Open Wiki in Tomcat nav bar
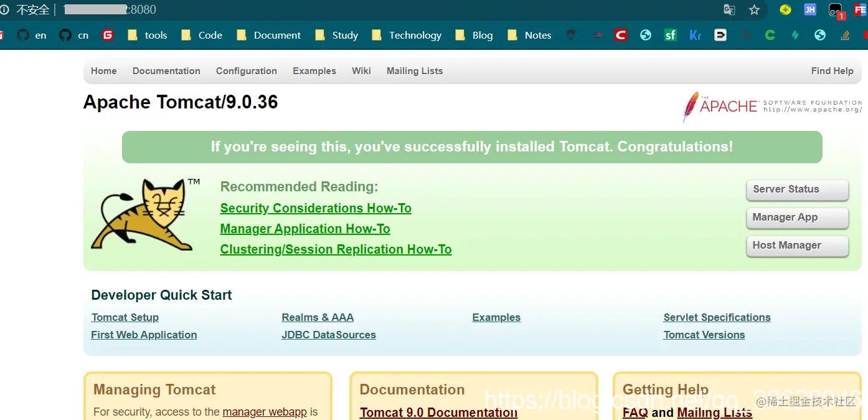The height and width of the screenshot is (420, 868). click(x=361, y=71)
